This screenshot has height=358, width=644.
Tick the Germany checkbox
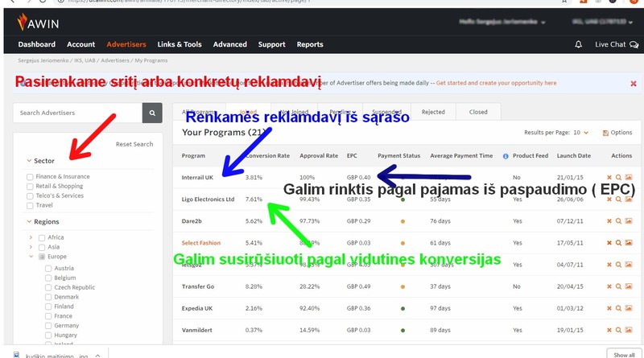click(x=48, y=326)
